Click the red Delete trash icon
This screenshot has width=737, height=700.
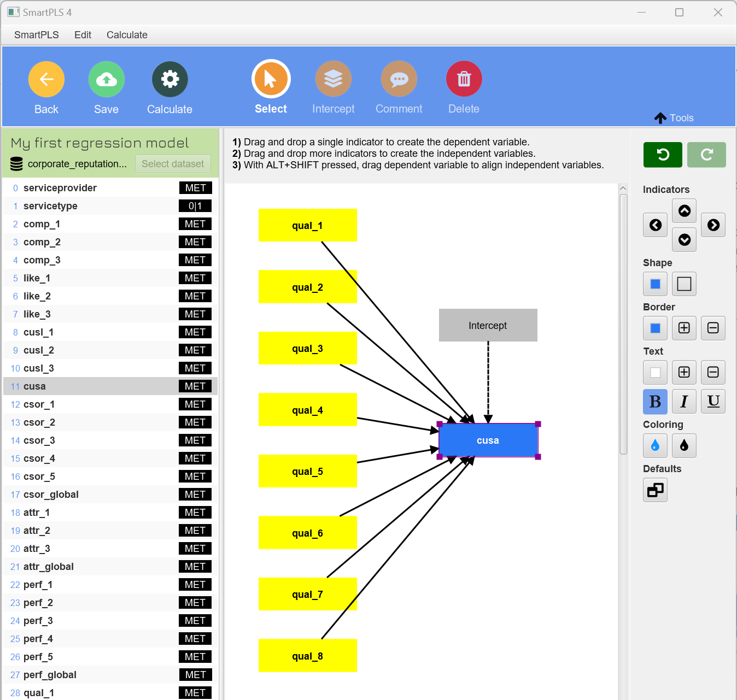(464, 80)
